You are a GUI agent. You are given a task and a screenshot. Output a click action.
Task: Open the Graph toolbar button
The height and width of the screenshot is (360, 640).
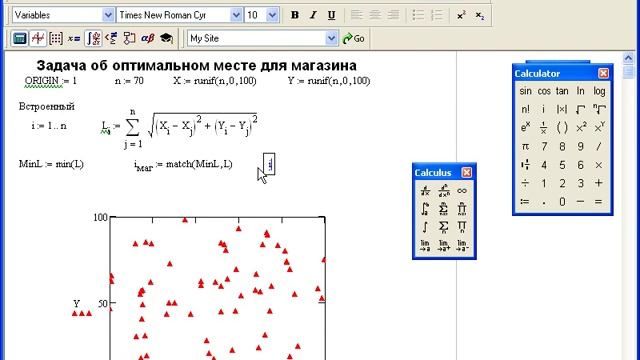click(38, 38)
